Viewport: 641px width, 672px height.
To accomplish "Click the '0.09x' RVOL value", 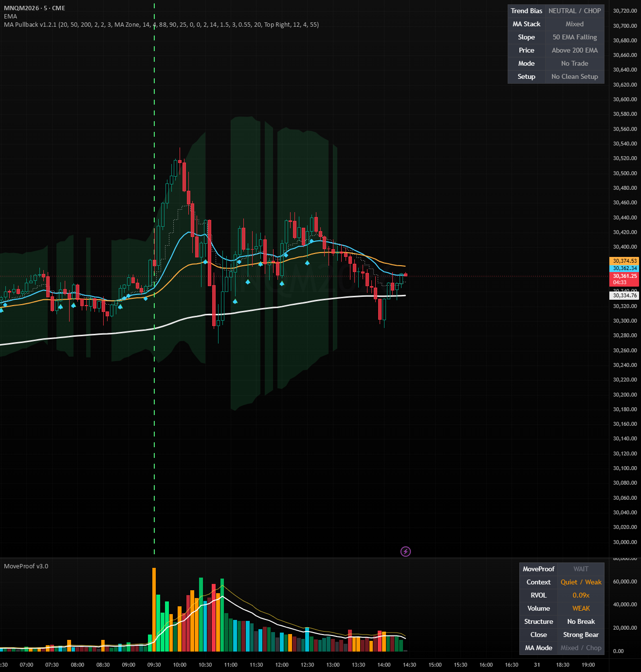I will click(x=581, y=595).
